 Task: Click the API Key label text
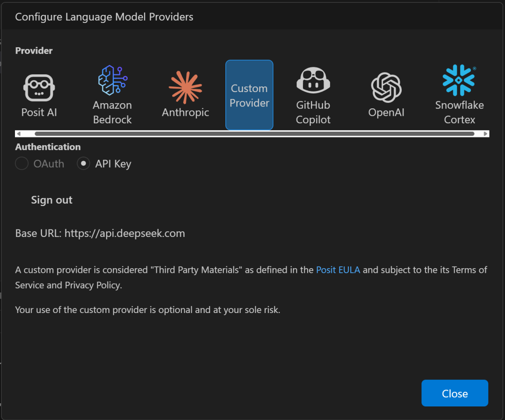113,164
